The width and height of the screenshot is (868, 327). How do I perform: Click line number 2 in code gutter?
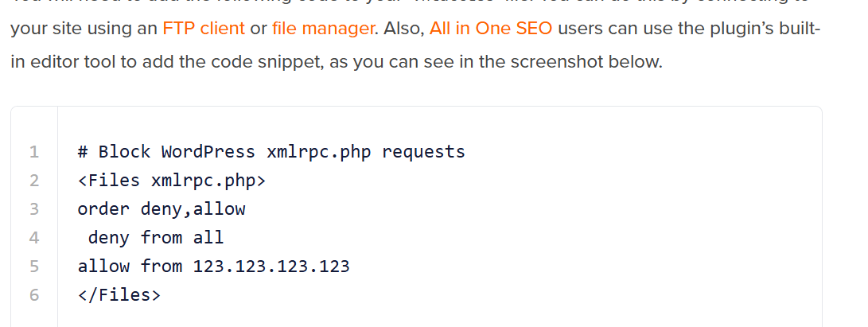[33, 181]
